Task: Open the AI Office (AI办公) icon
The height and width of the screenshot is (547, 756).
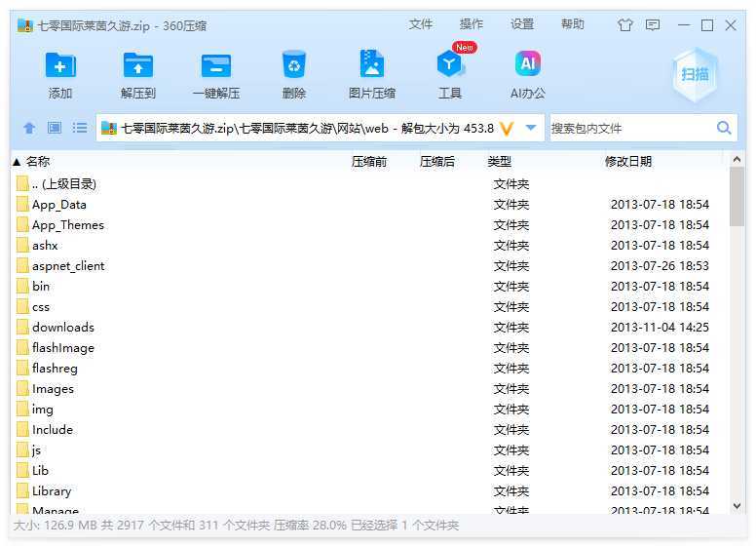Action: coord(527,66)
